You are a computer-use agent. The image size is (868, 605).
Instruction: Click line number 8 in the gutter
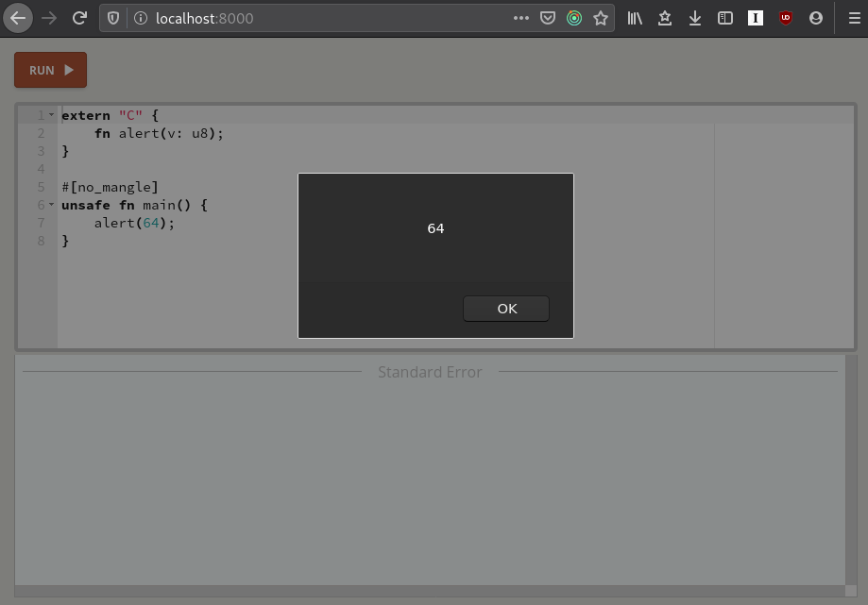[x=41, y=241]
